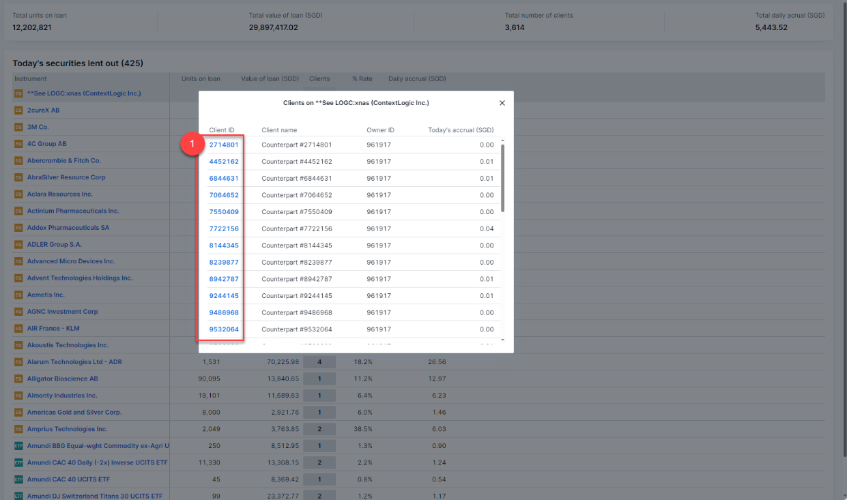This screenshot has height=504, width=847.
Task: Click the EQ icon beside 3M Co.
Action: tap(18, 127)
